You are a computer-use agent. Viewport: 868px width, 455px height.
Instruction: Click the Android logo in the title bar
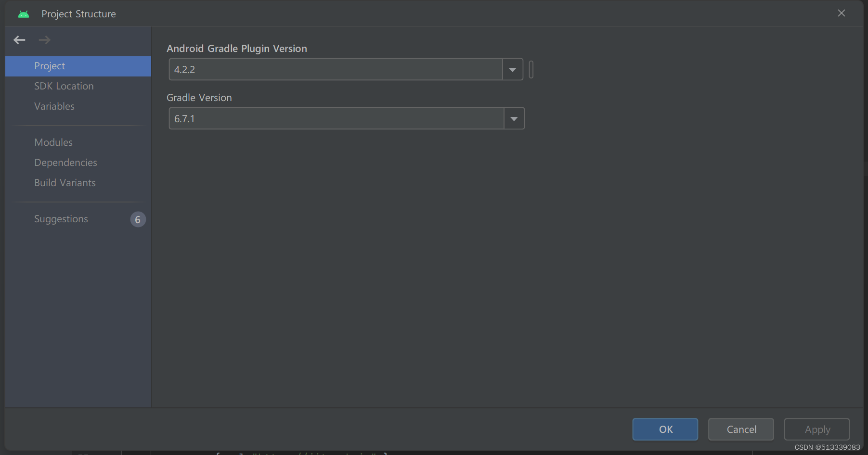tap(23, 13)
